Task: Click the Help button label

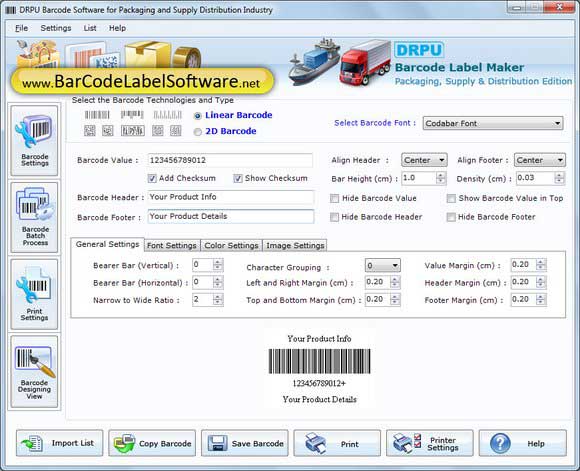Action: click(x=536, y=444)
